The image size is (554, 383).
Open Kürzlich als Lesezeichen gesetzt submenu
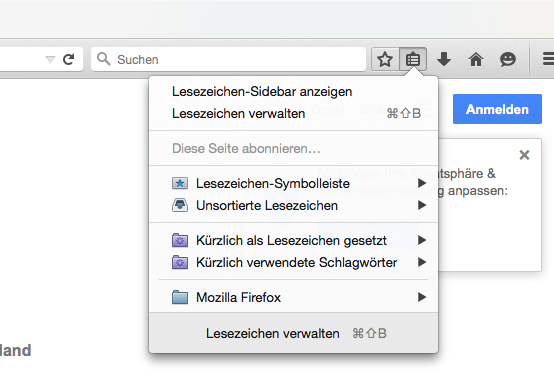(293, 240)
